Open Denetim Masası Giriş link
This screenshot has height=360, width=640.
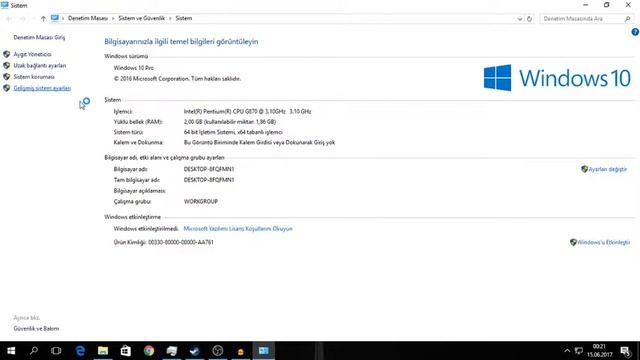tap(39, 37)
